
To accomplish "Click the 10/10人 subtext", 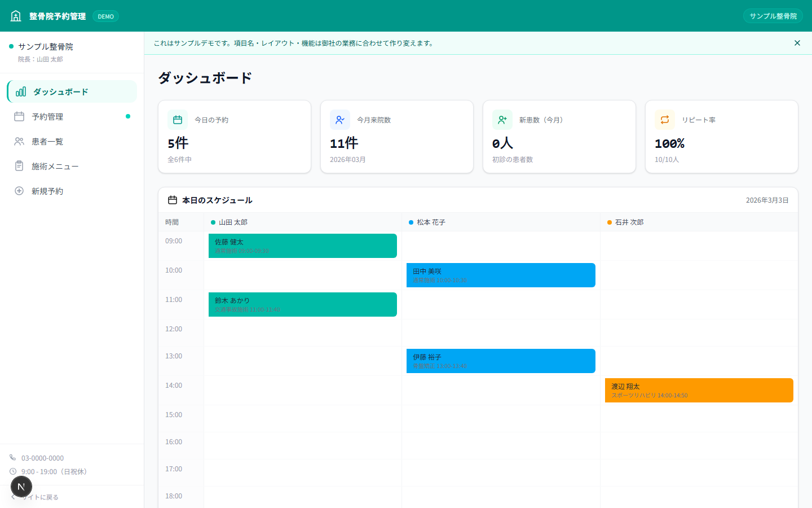I will coord(667,160).
